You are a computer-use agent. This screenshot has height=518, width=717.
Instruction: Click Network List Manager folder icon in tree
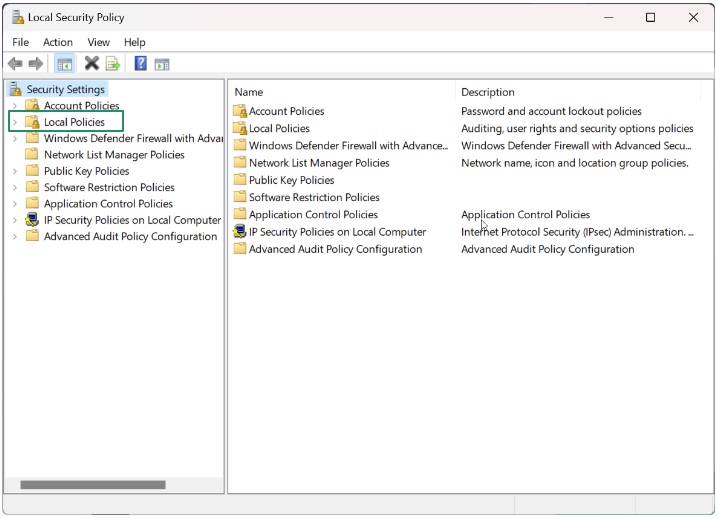point(32,155)
